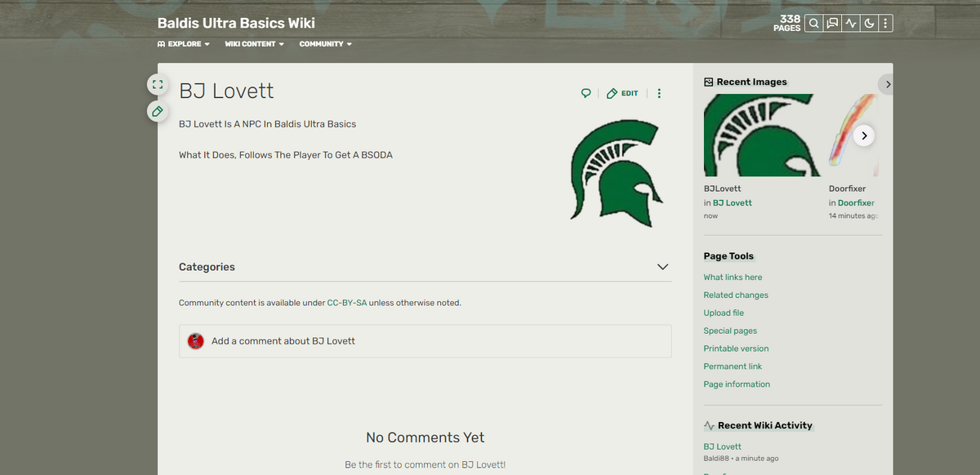Open recent wiki activity icon in header
The width and height of the screenshot is (980, 475).
point(851,24)
